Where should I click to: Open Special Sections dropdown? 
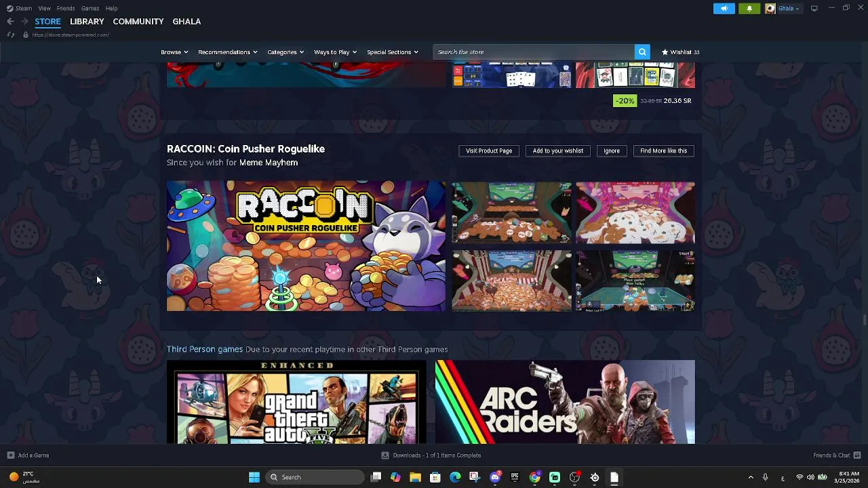pos(393,52)
